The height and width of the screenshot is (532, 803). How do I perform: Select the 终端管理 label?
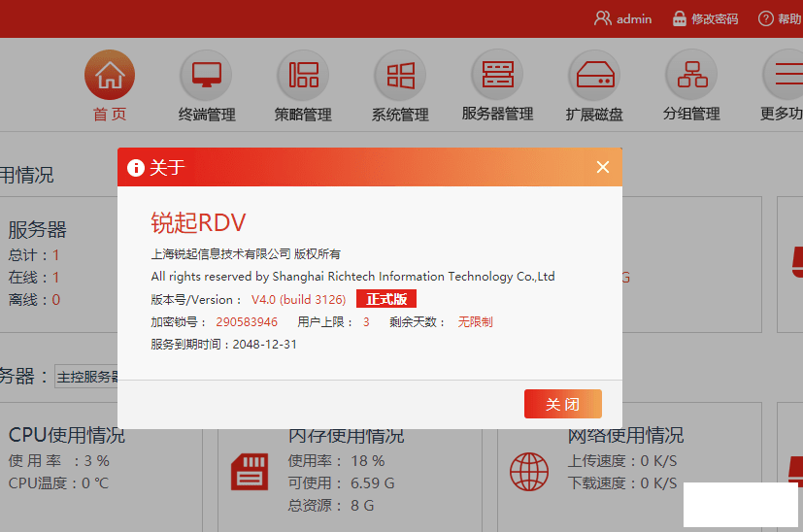[207, 115]
